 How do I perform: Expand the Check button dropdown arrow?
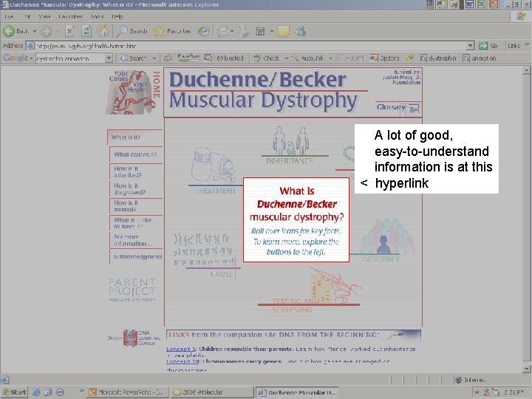tap(286, 58)
